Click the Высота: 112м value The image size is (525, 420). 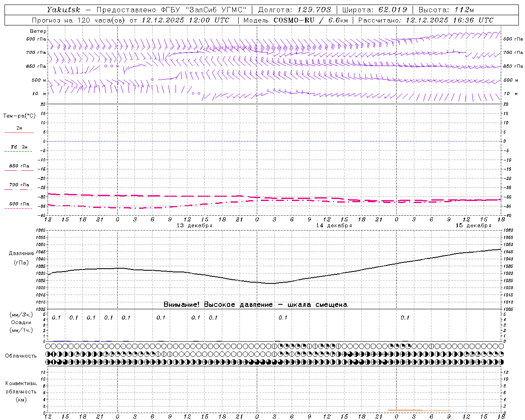(x=446, y=9)
